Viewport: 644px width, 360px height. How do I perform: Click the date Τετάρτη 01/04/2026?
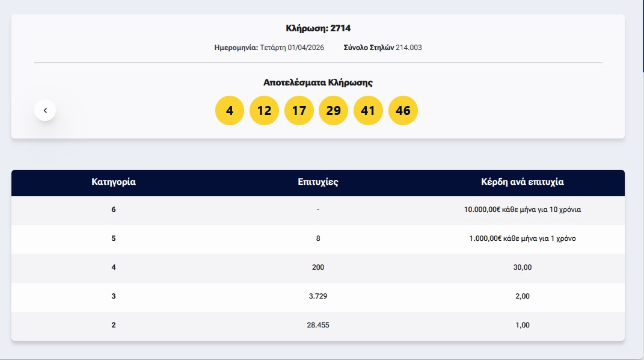coord(292,48)
